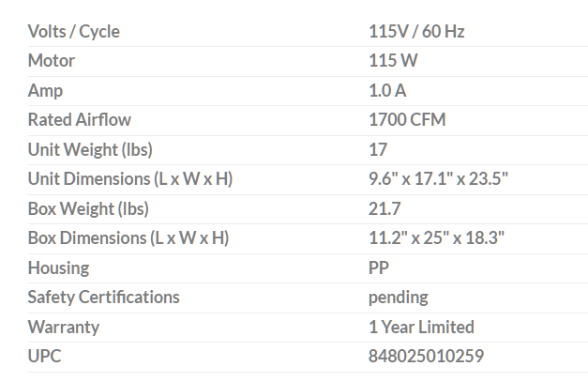The width and height of the screenshot is (588, 382).
Task: Select the 1700 CFM airflow value
Action: click(408, 120)
